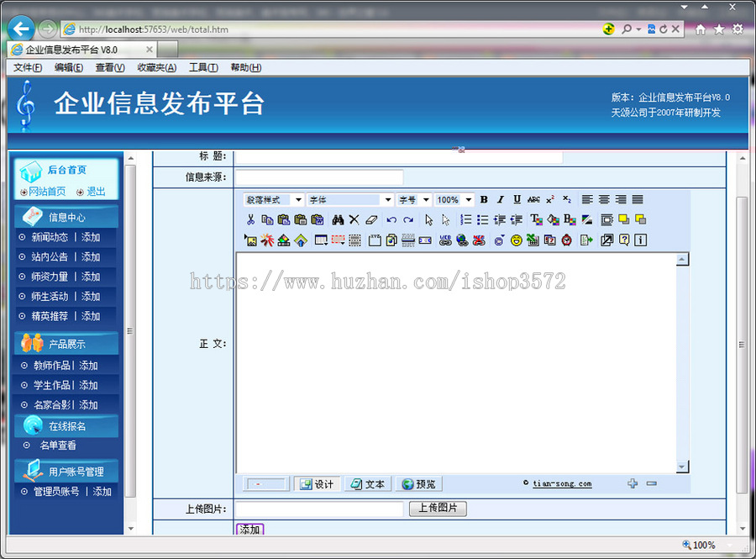Toggle bold formatting in editor toolbar
756x559 pixels.
[x=484, y=200]
